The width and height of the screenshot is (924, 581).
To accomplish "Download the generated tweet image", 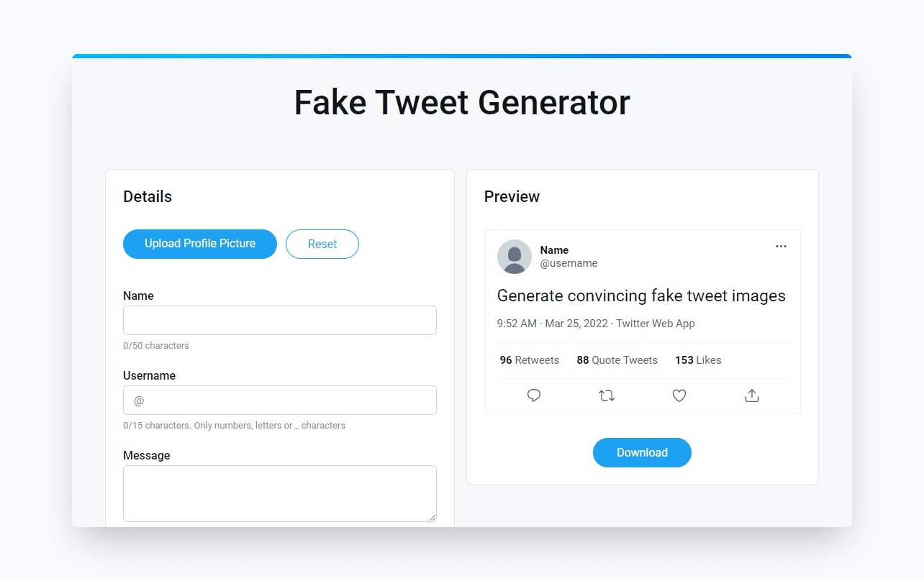I will (x=642, y=452).
